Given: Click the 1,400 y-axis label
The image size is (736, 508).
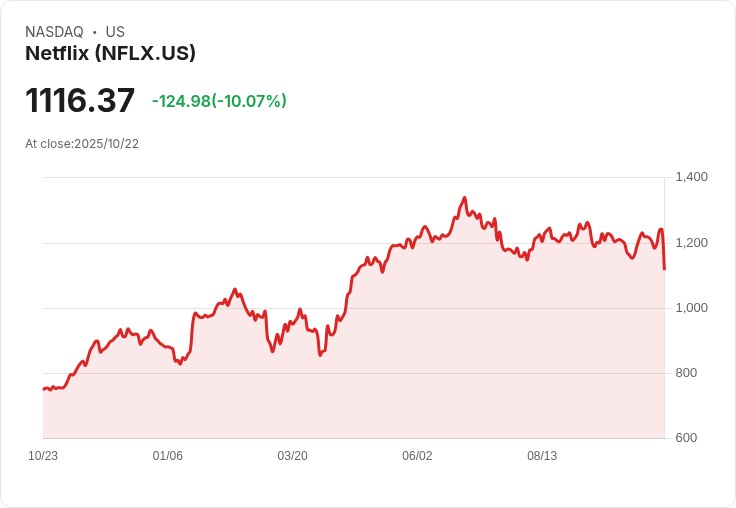Looking at the screenshot, I should coord(691,177).
